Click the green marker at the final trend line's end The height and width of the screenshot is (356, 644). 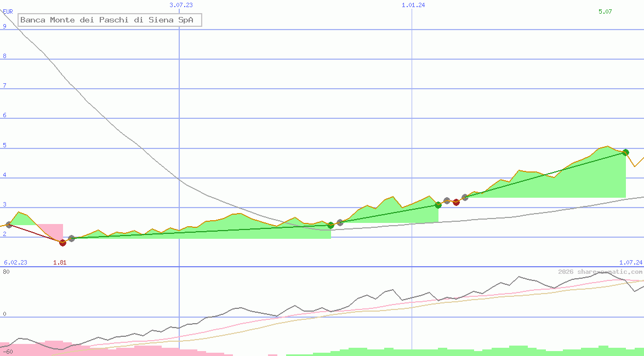pos(625,152)
